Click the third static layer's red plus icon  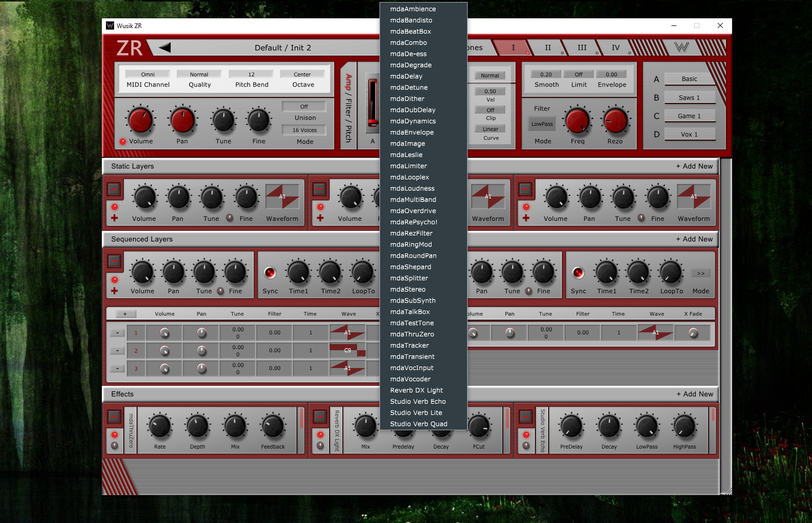point(526,218)
